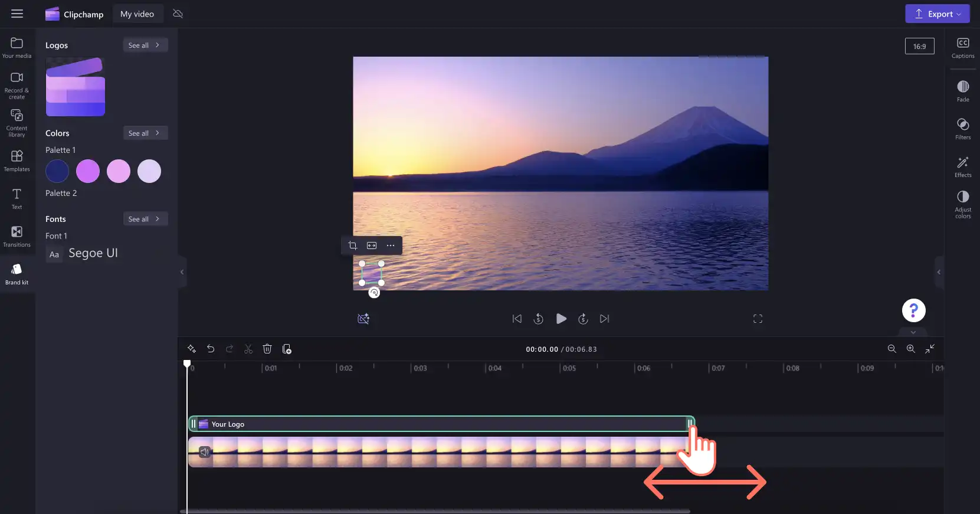Pick the bright purple Palette 1 swatch
Viewport: 980px width, 514px height.
[88, 171]
